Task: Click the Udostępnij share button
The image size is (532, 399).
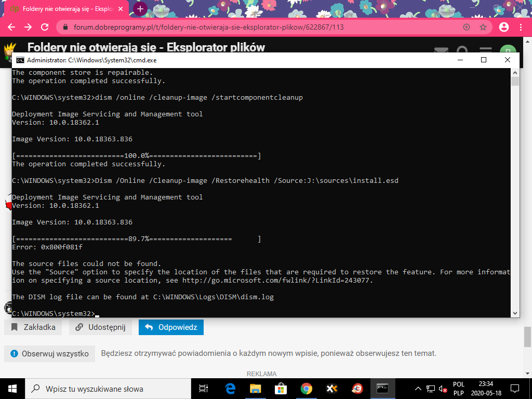Action: [x=101, y=327]
